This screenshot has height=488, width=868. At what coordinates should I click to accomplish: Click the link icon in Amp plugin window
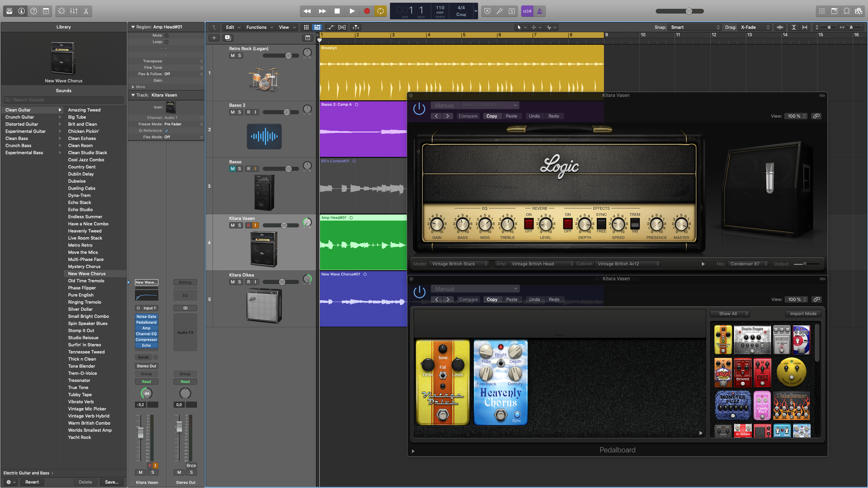coord(816,116)
